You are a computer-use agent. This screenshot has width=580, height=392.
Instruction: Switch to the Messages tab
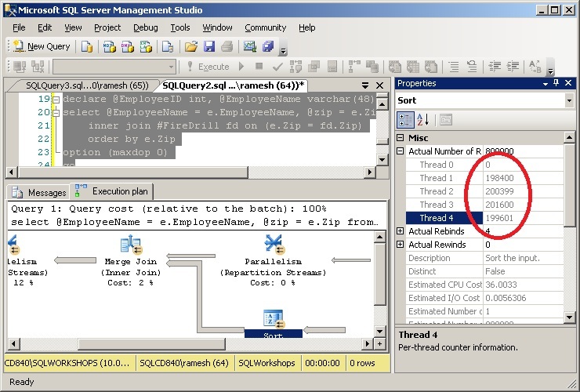[38, 193]
